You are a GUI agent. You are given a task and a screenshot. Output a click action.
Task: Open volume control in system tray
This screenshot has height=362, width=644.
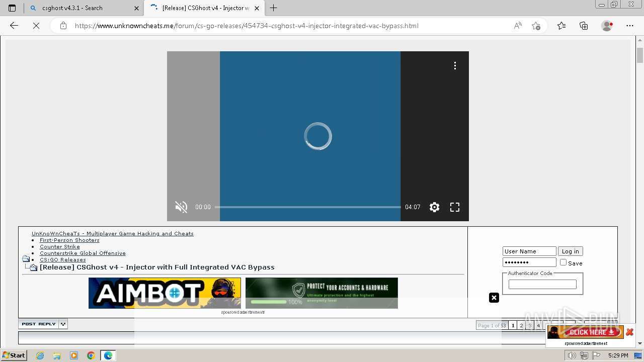(x=572, y=355)
